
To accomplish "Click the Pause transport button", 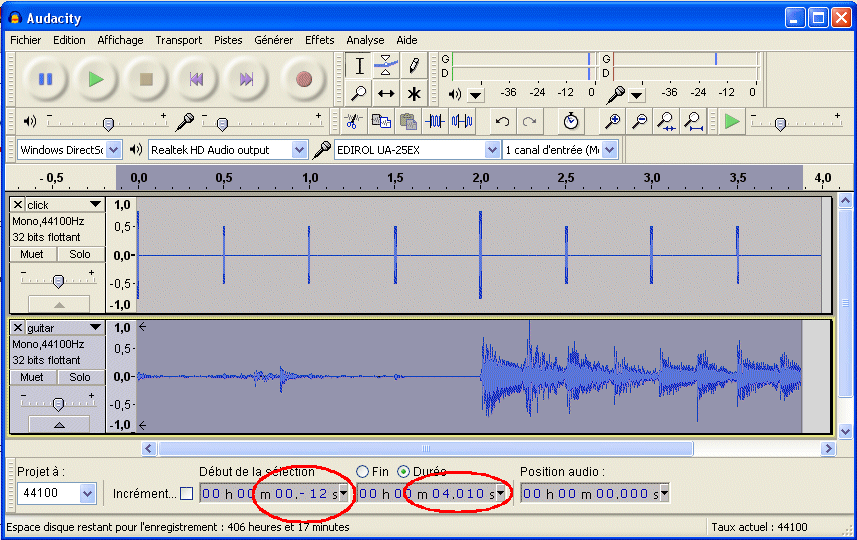I will [x=45, y=79].
